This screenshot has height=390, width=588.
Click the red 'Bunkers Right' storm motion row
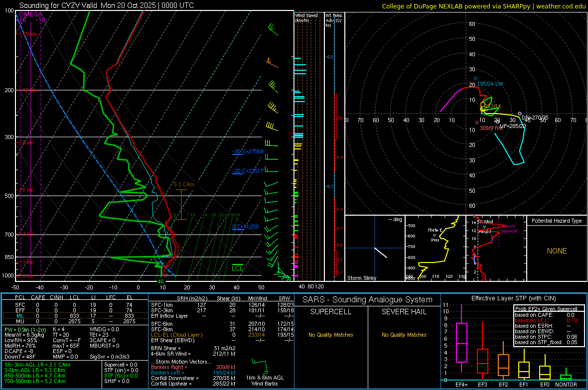coord(193,367)
